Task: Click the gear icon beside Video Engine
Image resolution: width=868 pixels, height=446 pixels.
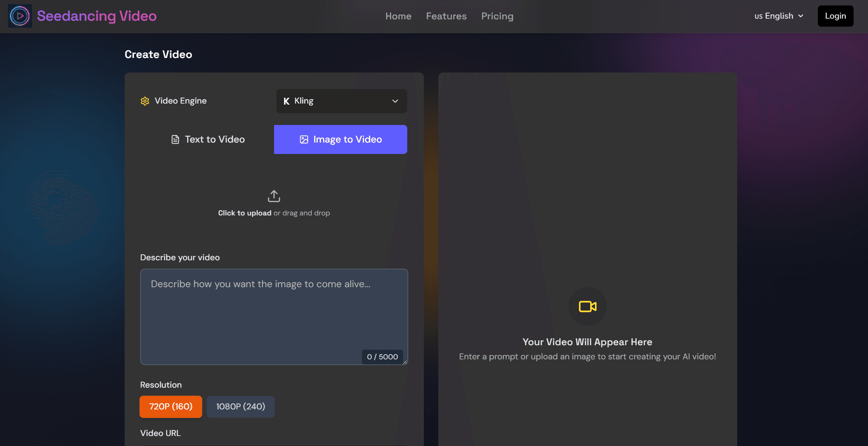Action: pos(145,101)
